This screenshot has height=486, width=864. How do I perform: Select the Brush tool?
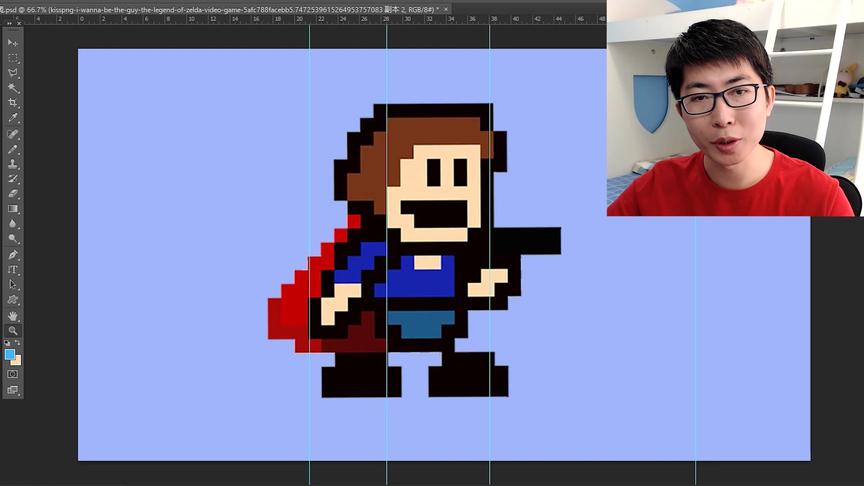(13, 149)
